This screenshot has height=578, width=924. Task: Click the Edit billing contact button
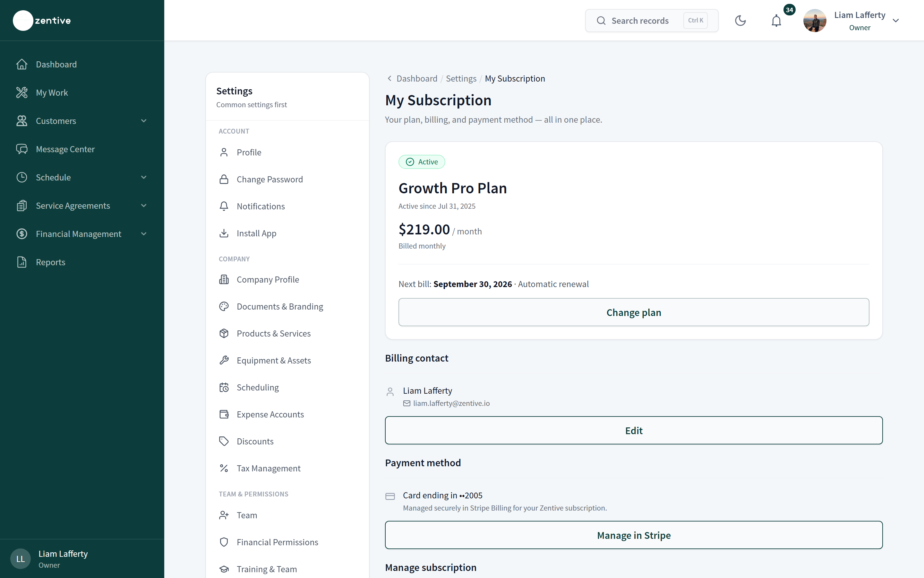tap(634, 430)
